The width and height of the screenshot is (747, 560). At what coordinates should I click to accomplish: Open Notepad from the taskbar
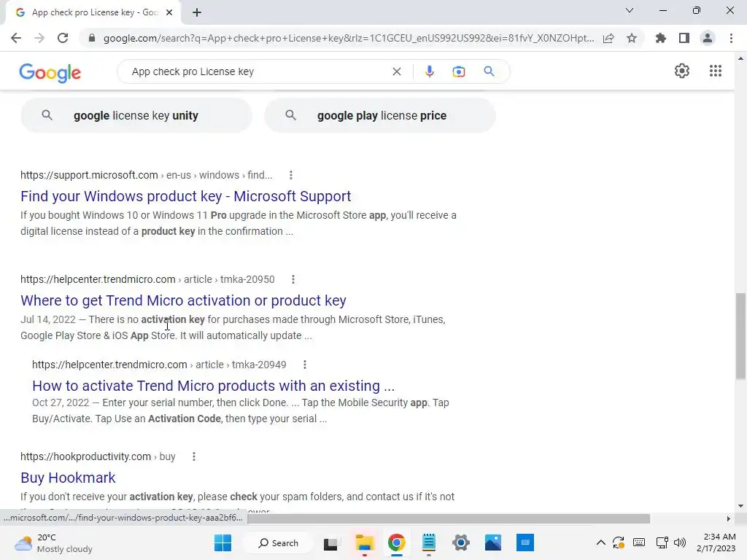[429, 542]
